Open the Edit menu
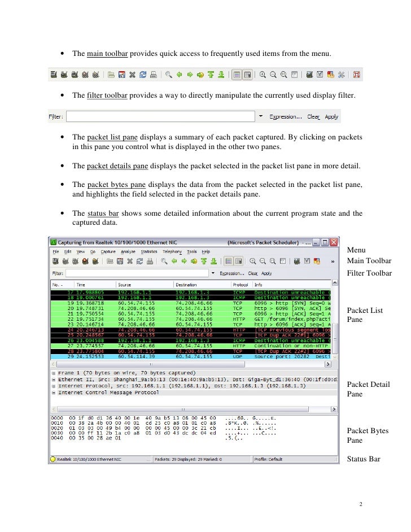Image resolution: width=411 pixels, height=532 pixels. tap(68, 252)
